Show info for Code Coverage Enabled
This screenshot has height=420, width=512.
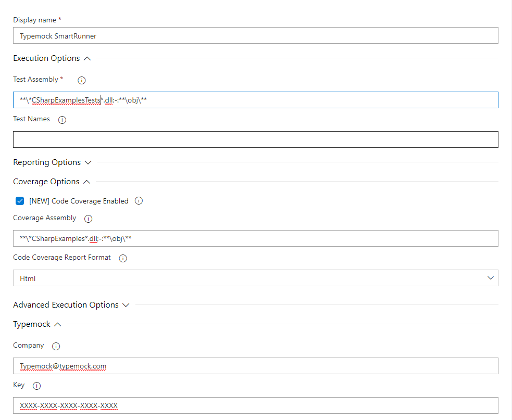click(139, 201)
